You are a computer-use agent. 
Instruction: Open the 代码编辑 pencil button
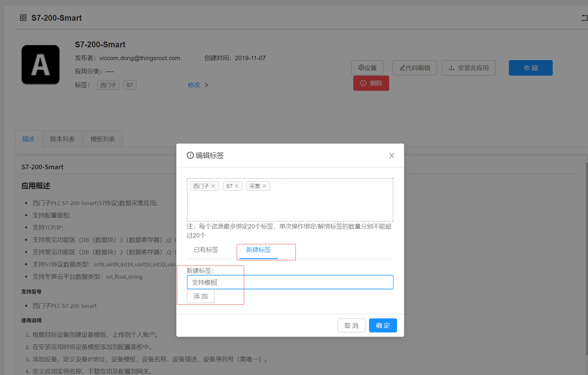(x=415, y=68)
